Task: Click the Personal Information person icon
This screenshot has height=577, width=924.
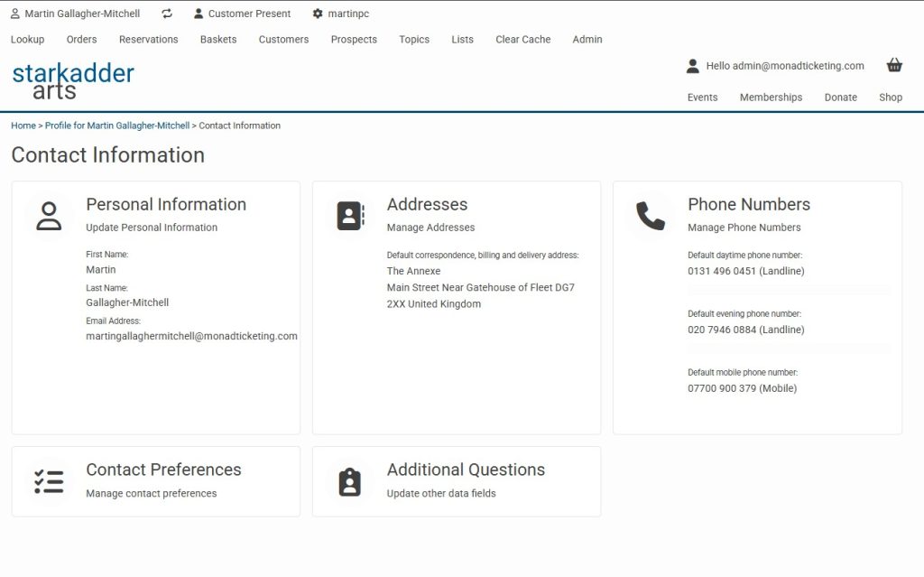Action: tap(49, 217)
